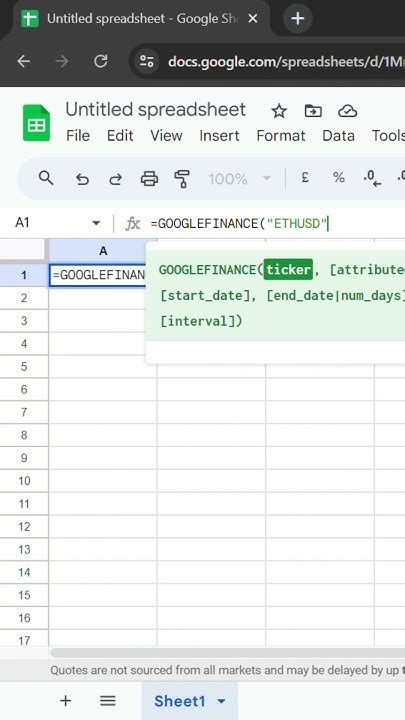This screenshot has width=405, height=720.
Task: Click the fx function icon
Action: [133, 224]
